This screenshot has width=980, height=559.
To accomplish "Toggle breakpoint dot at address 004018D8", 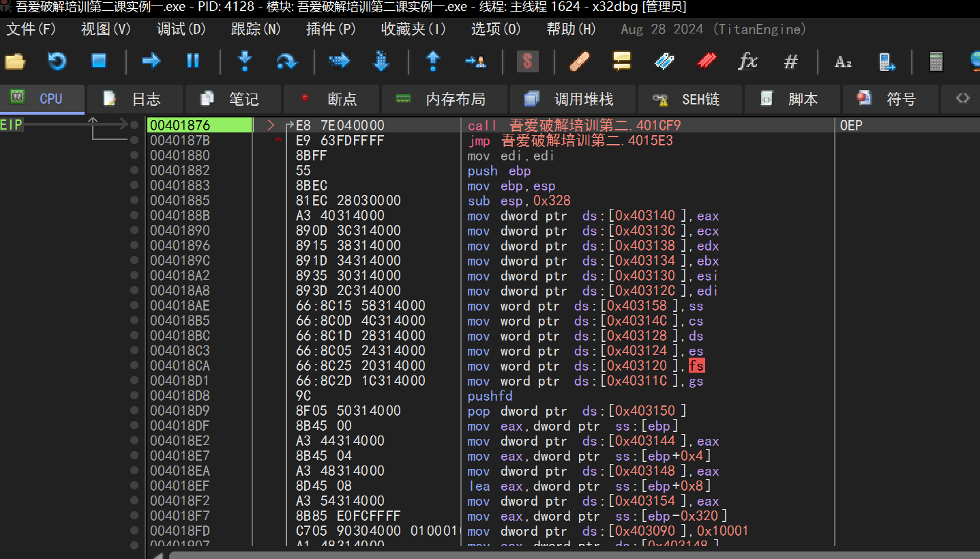I will pyautogui.click(x=134, y=396).
